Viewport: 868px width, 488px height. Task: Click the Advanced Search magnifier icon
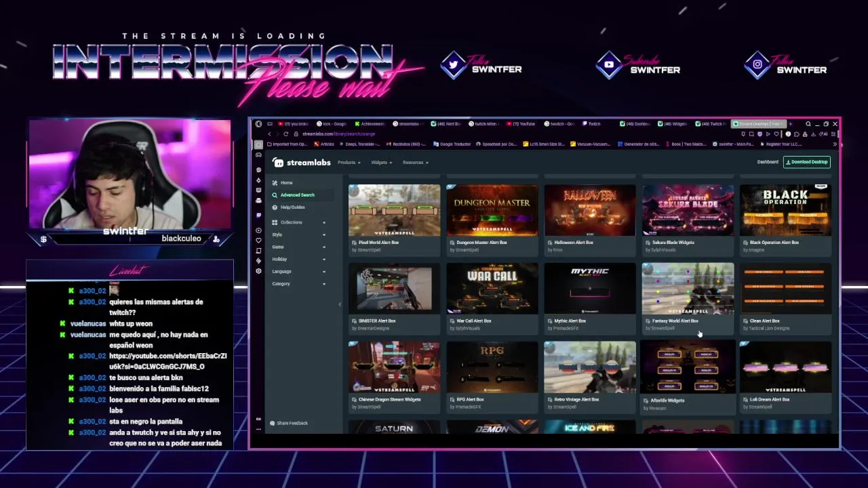coord(275,195)
